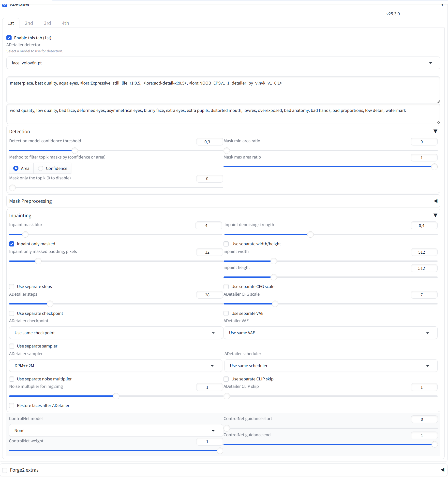
Task: Enable the Forge2 extras checkbox
Action: [5, 470]
